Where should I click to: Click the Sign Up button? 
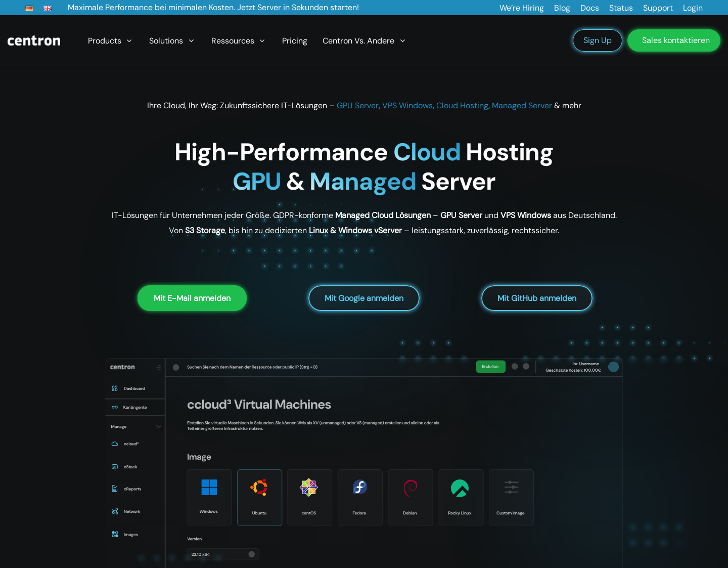598,40
